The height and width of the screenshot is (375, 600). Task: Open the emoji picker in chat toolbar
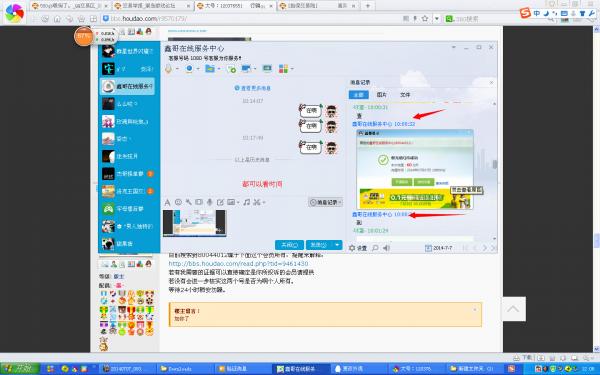pos(178,202)
